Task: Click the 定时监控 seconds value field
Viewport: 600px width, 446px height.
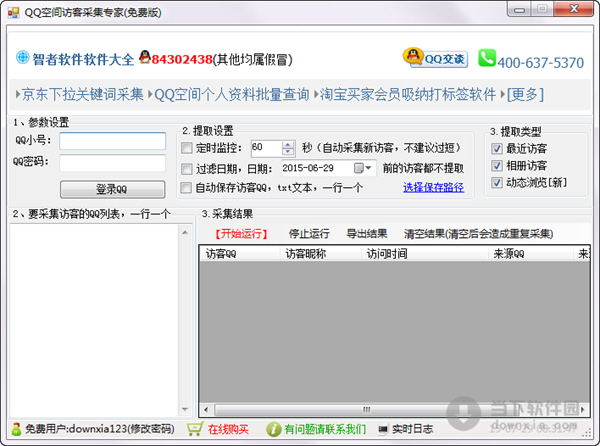Action: 267,148
